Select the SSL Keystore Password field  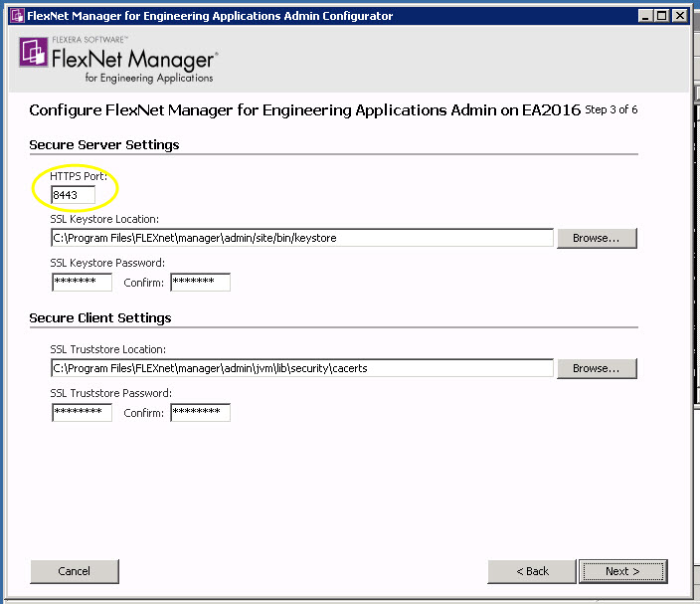82,283
